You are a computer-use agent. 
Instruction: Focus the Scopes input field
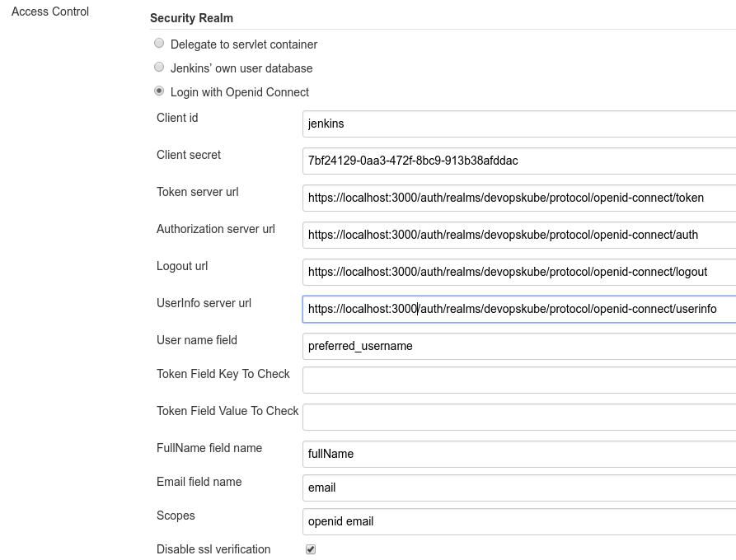coord(519,521)
